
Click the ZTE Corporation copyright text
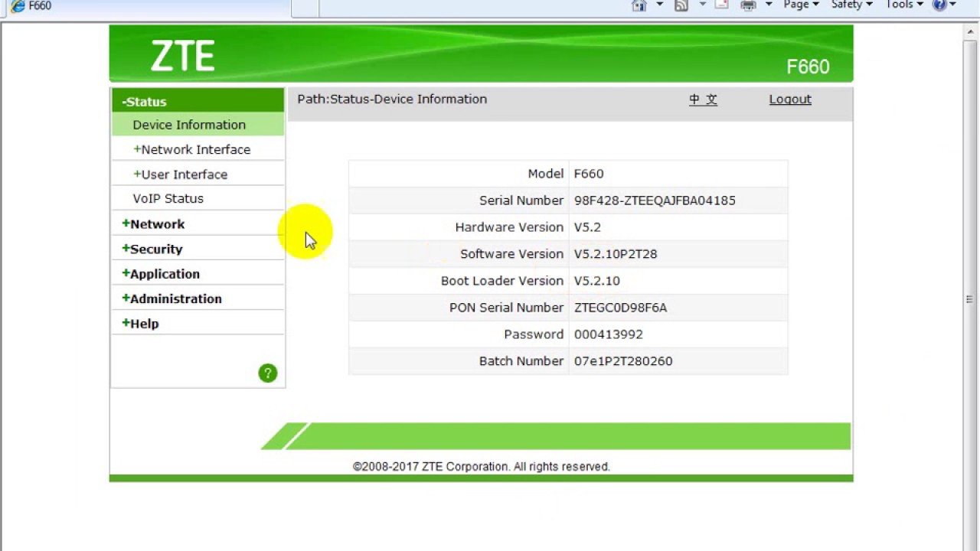[x=482, y=467]
